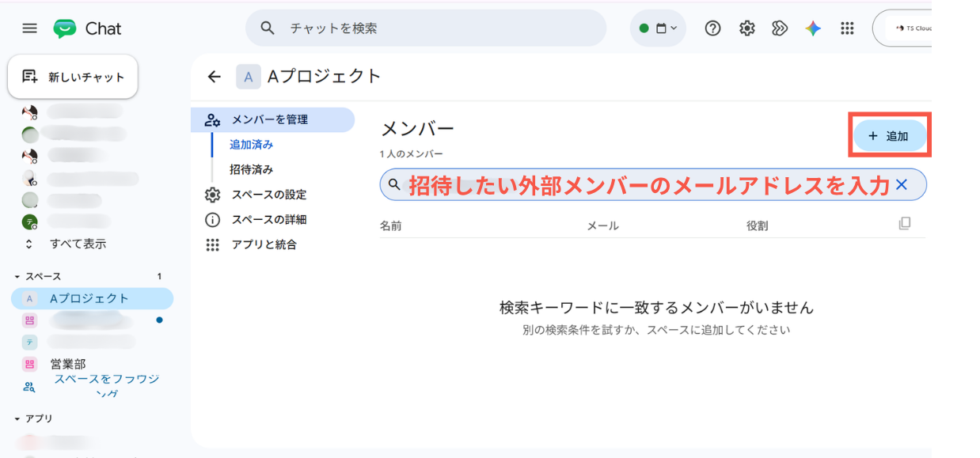This screenshot has height=458, width=980.
Task: Click the copy icon beside 役割 column
Action: (905, 224)
